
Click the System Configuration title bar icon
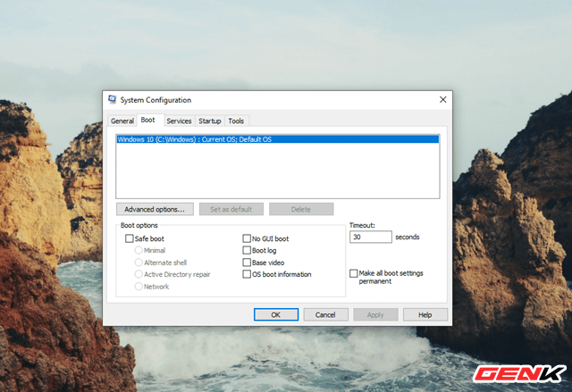click(x=113, y=99)
